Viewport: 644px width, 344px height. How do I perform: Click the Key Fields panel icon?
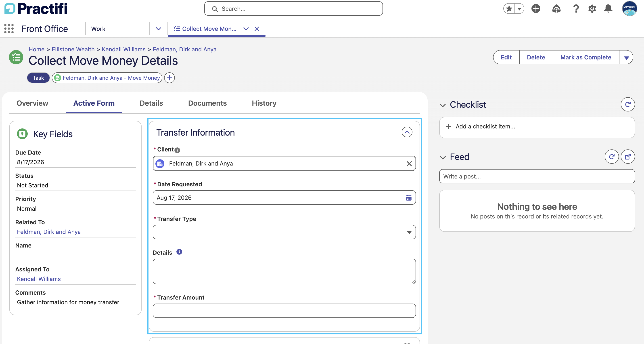(x=22, y=134)
